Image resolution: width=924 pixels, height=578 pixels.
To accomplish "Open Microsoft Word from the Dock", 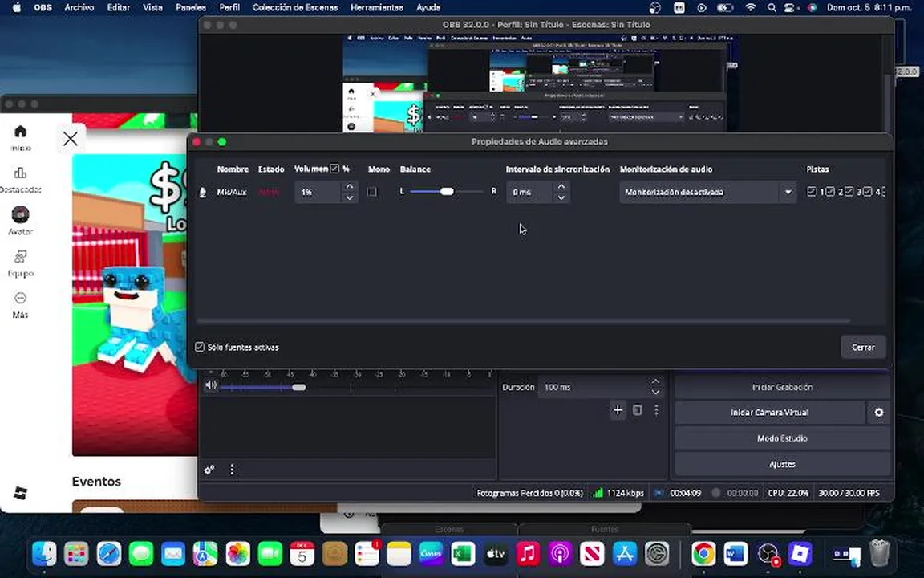I will 736,554.
